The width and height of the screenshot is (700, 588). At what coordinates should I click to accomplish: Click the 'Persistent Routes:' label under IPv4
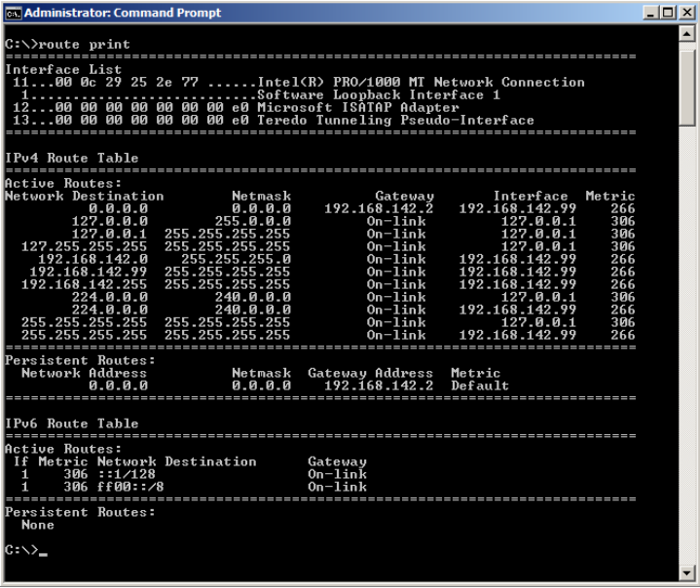click(80, 360)
